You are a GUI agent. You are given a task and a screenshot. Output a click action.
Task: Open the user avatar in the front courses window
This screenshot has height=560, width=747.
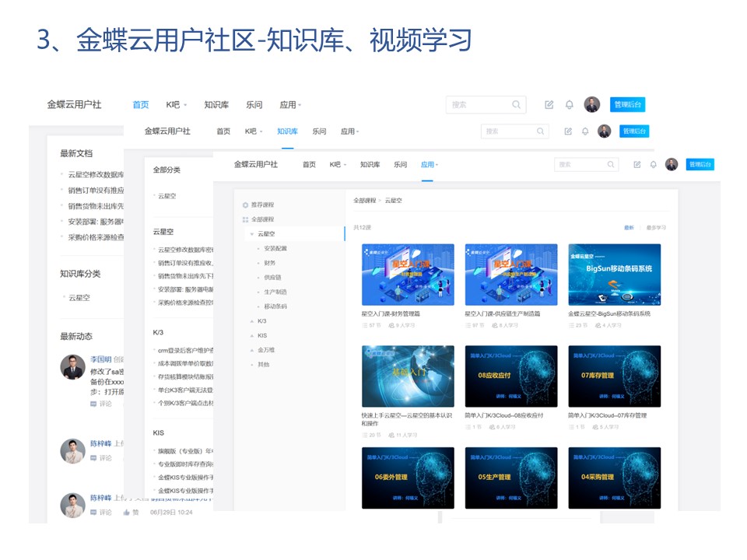[x=672, y=165]
